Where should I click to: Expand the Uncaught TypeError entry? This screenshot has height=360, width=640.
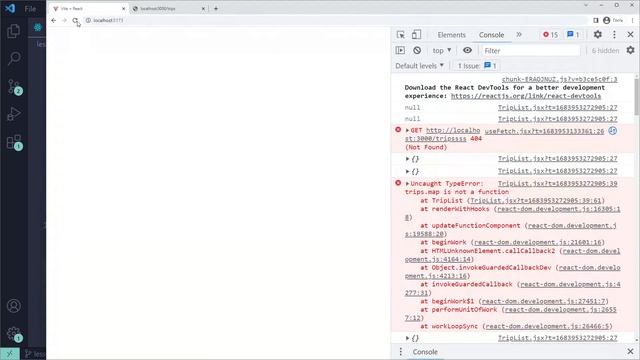[x=407, y=184]
